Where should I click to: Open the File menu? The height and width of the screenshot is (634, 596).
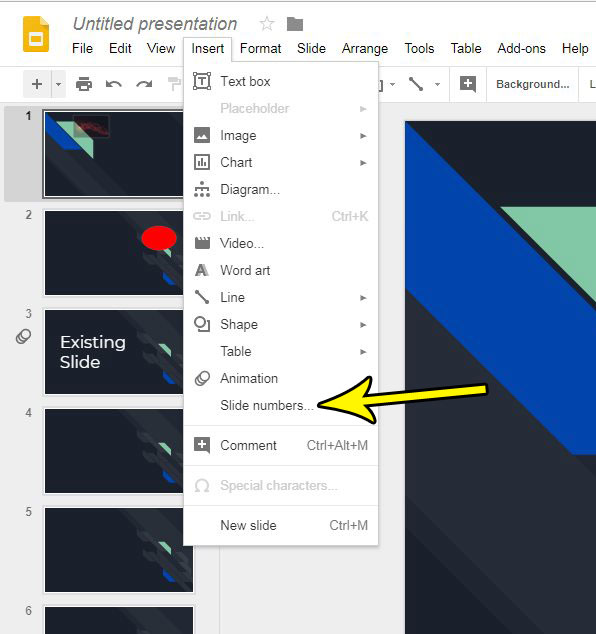pos(82,49)
